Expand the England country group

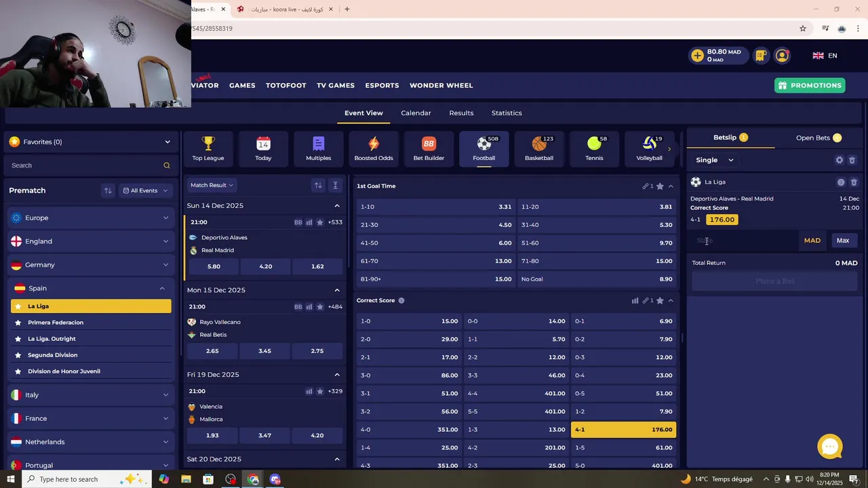(x=90, y=241)
